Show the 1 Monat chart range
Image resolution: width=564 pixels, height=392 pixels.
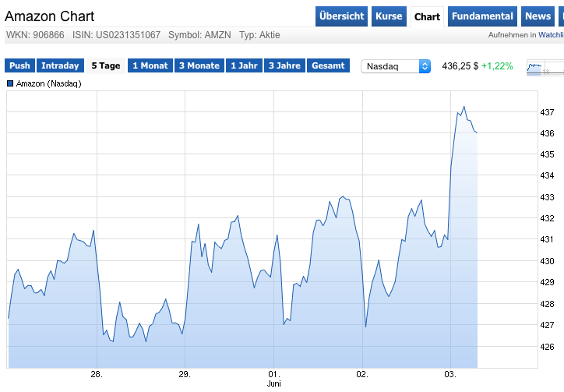coord(150,66)
